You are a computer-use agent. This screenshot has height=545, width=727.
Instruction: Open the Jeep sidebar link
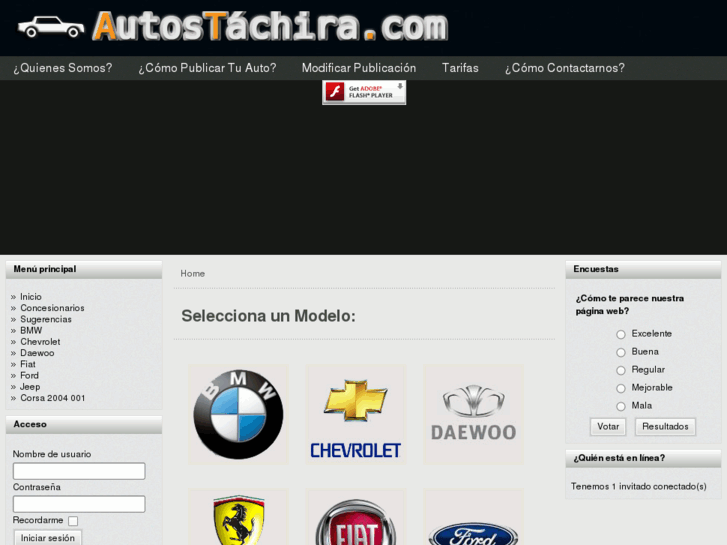click(30, 387)
